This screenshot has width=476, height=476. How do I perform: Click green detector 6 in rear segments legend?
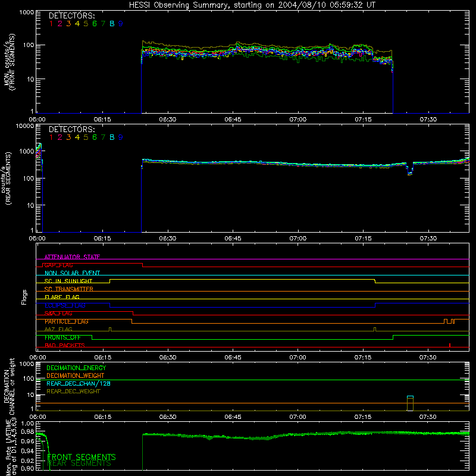[x=95, y=137]
